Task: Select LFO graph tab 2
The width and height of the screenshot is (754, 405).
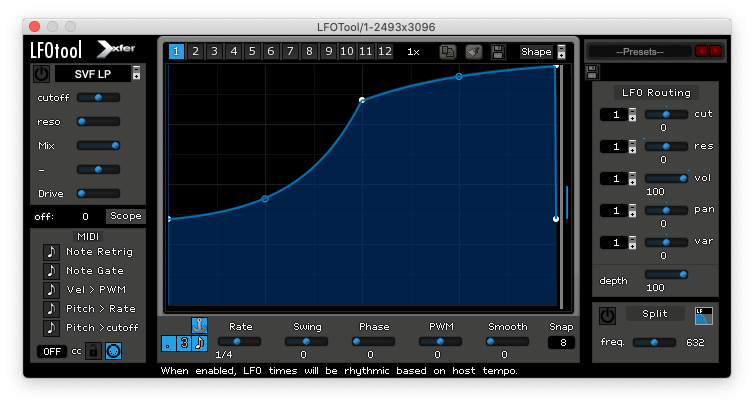Action: pyautogui.click(x=195, y=51)
